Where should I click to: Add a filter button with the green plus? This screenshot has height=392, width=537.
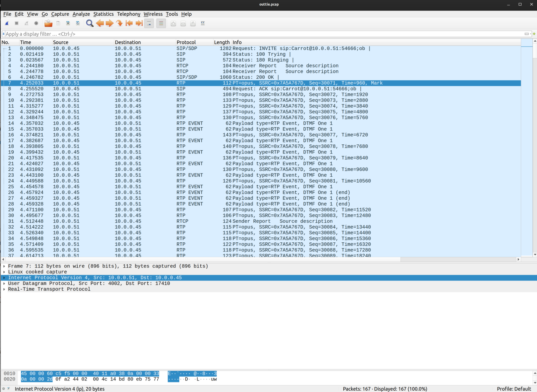[534, 34]
